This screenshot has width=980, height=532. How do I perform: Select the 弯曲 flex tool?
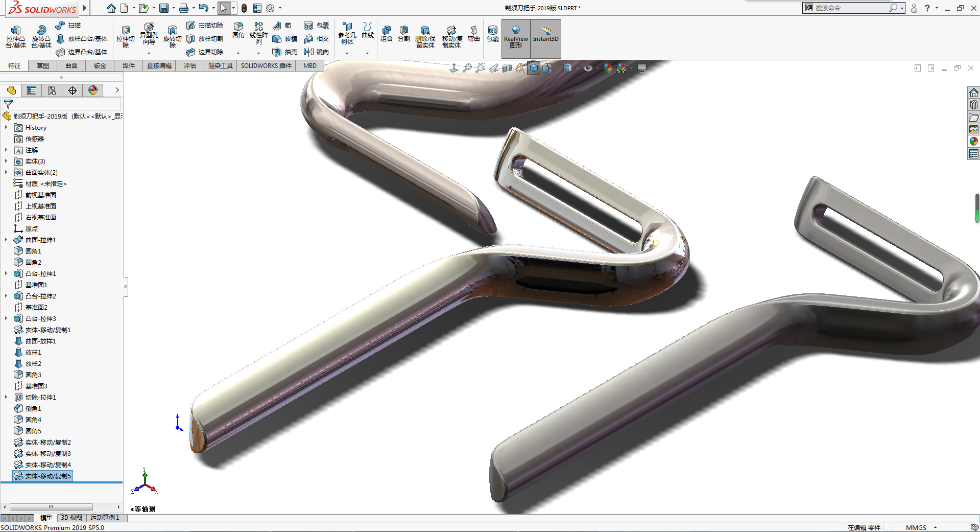pyautogui.click(x=474, y=33)
